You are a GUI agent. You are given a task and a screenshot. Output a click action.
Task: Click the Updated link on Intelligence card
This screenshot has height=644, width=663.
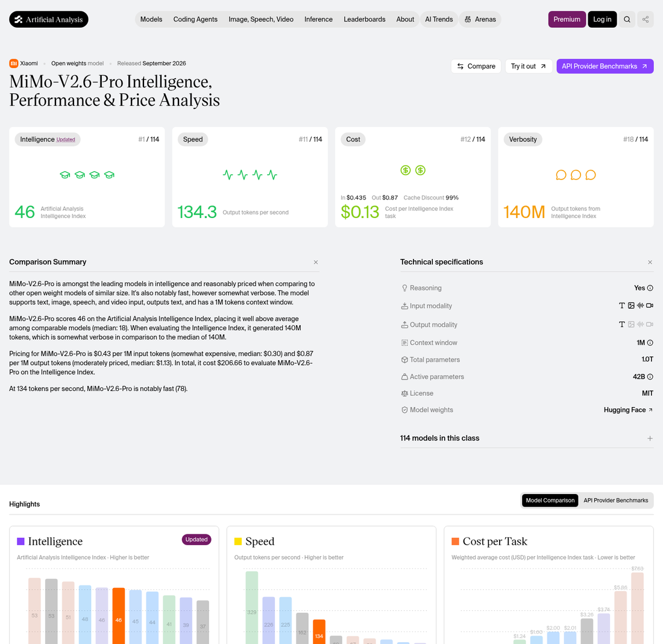coord(66,140)
